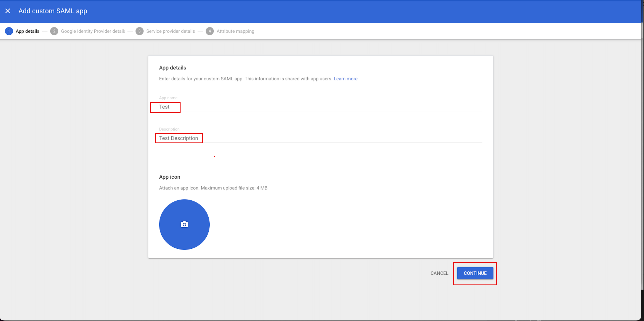644x321 pixels.
Task: Click the Test Description input field
Action: tap(178, 138)
